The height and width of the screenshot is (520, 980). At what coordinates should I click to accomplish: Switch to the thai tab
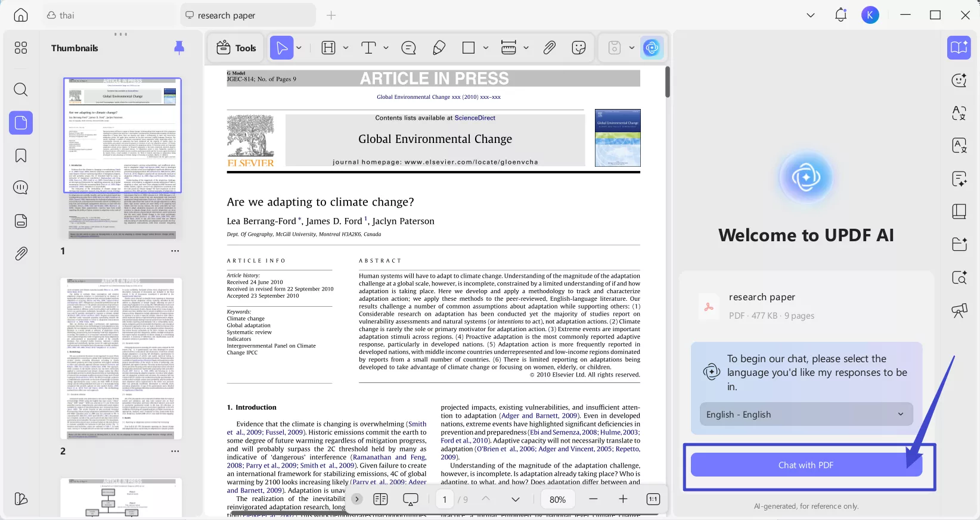(x=110, y=15)
